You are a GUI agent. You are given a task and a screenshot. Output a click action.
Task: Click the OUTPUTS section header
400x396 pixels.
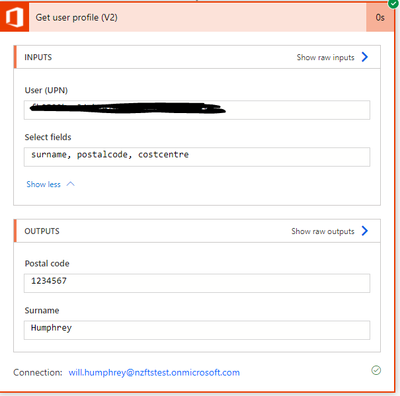click(x=42, y=231)
